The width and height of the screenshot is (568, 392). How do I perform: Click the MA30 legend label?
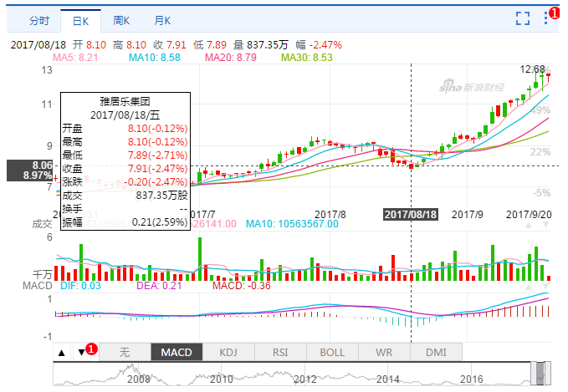(x=306, y=58)
